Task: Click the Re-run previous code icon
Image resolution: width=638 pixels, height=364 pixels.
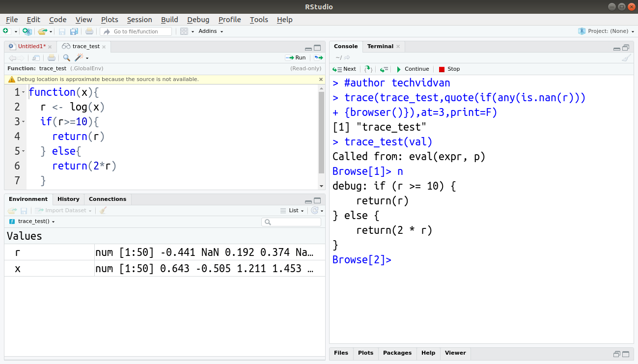Action: click(x=319, y=58)
